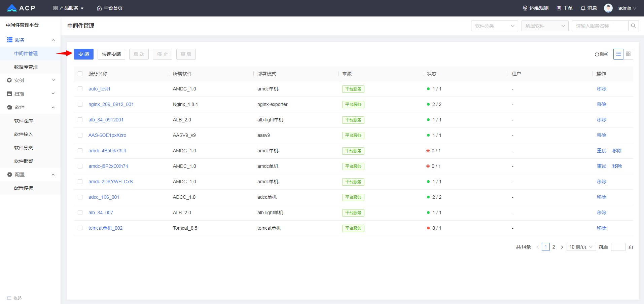Check the tomcat单机_002 row checkbox
This screenshot has height=304, width=644.
pyautogui.click(x=80, y=228)
